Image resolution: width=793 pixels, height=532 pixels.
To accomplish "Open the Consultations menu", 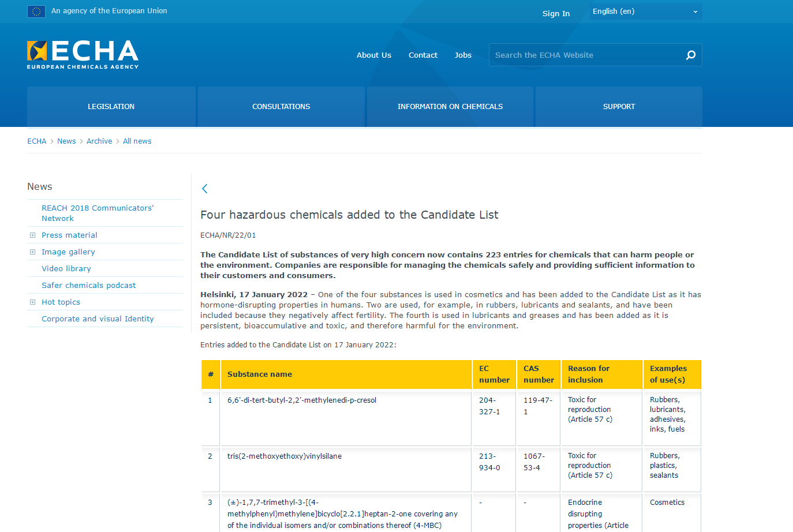I will point(281,107).
